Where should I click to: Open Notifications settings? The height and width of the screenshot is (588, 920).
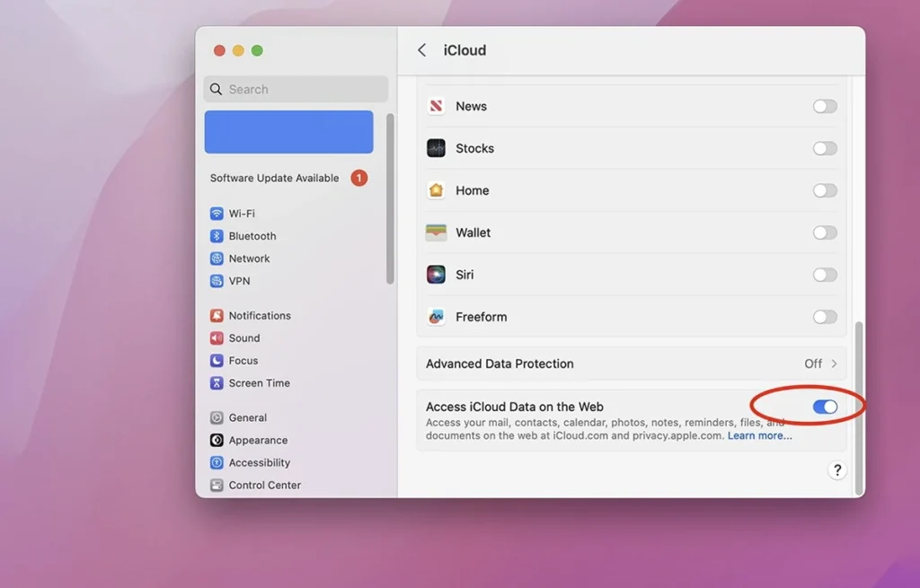point(260,315)
